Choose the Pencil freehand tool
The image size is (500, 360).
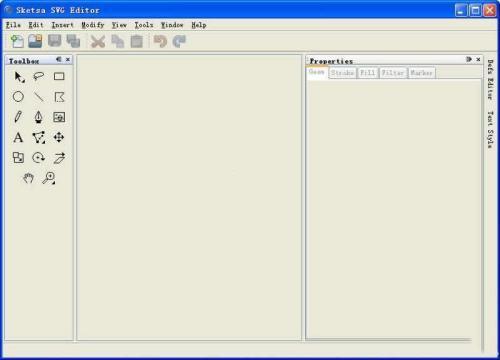tap(18, 117)
